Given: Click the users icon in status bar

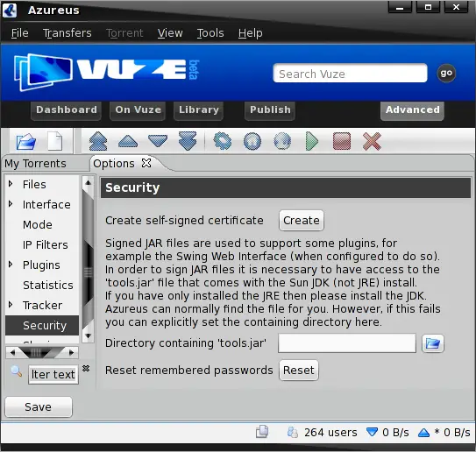Looking at the screenshot, I should coord(293,432).
